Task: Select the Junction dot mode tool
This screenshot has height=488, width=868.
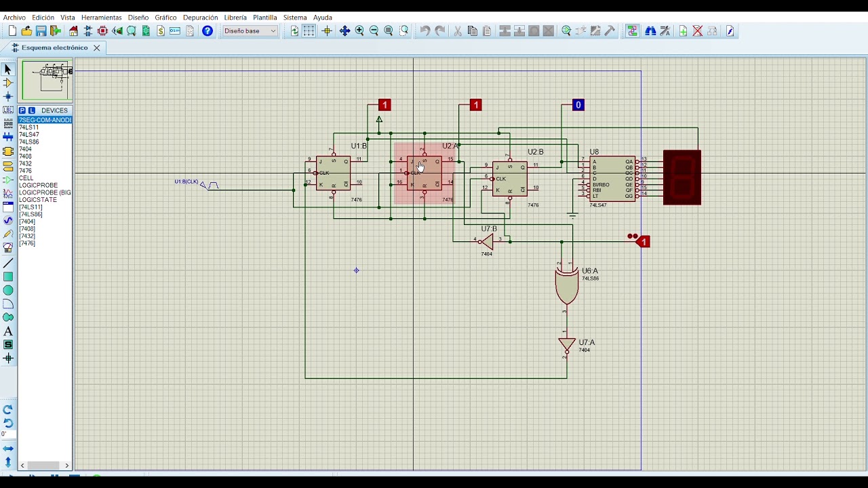Action: tap(8, 96)
